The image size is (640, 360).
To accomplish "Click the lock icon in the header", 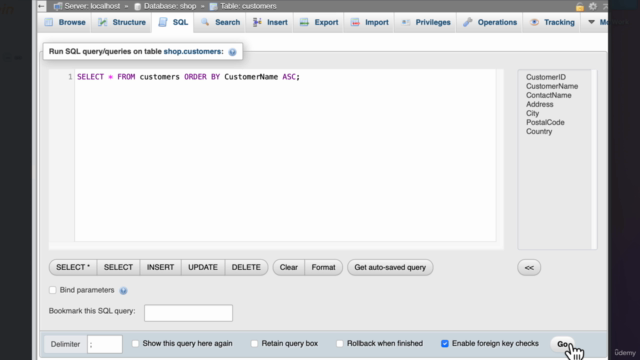I will point(580,7).
